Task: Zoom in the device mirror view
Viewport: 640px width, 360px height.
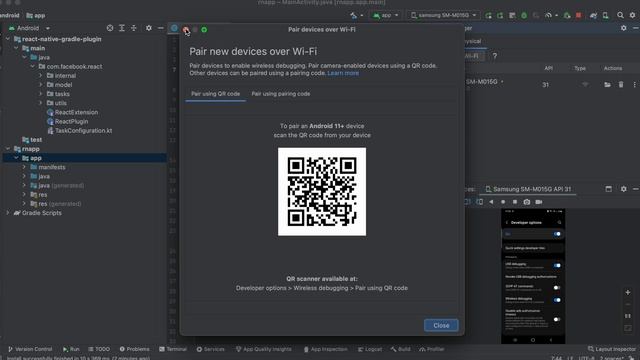Action: tap(628, 293)
